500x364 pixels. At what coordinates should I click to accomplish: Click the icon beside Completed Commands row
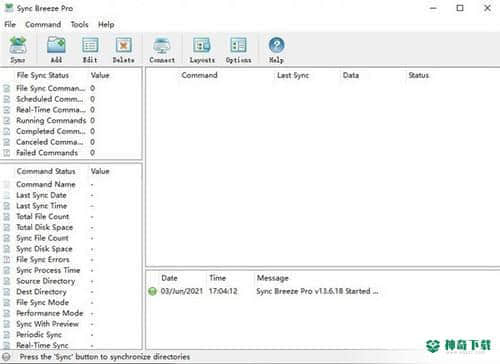point(7,131)
